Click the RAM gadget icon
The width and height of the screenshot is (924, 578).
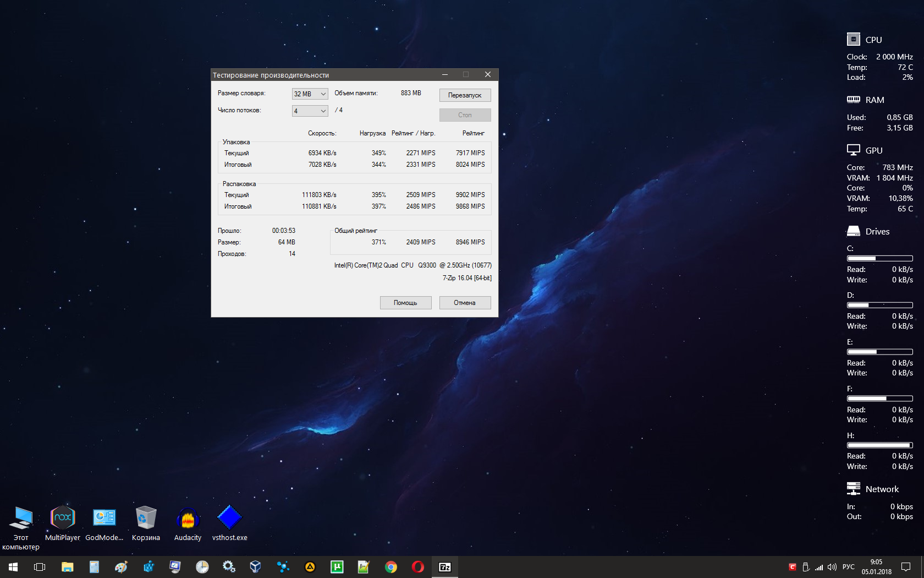[x=854, y=100]
